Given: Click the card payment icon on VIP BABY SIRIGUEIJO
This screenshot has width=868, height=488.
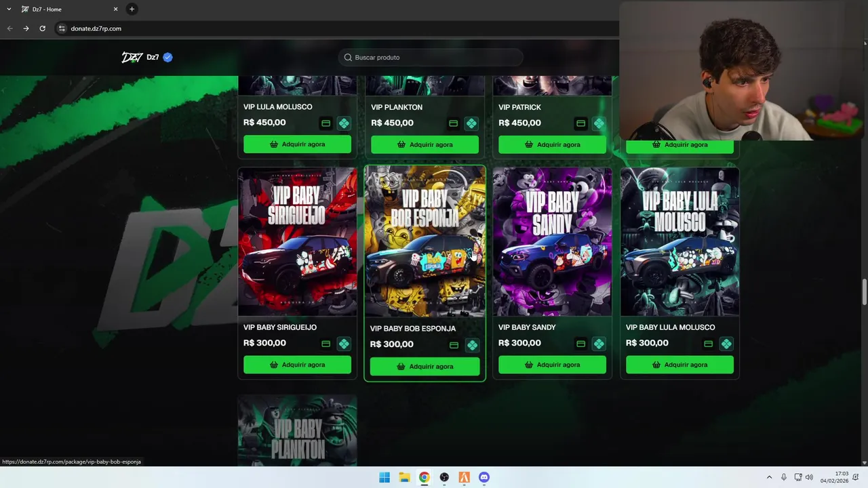Looking at the screenshot, I should click(325, 344).
